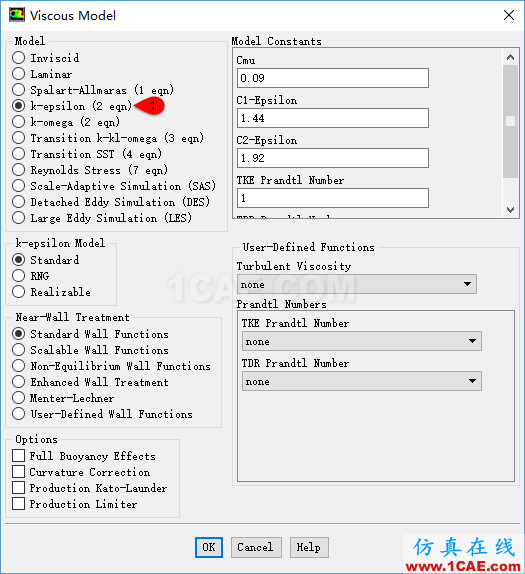Open Help for the viscous model
This screenshot has width=525, height=574.
click(309, 547)
